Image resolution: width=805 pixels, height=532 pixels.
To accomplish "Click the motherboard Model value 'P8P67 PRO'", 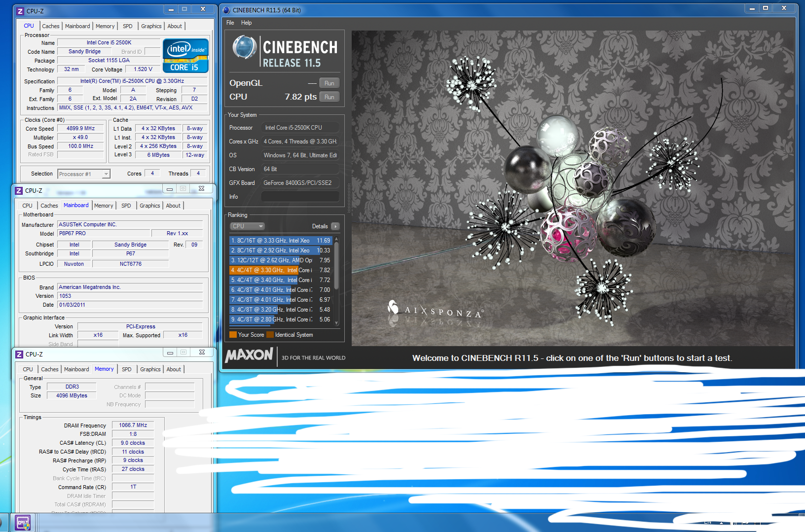I will [x=104, y=233].
